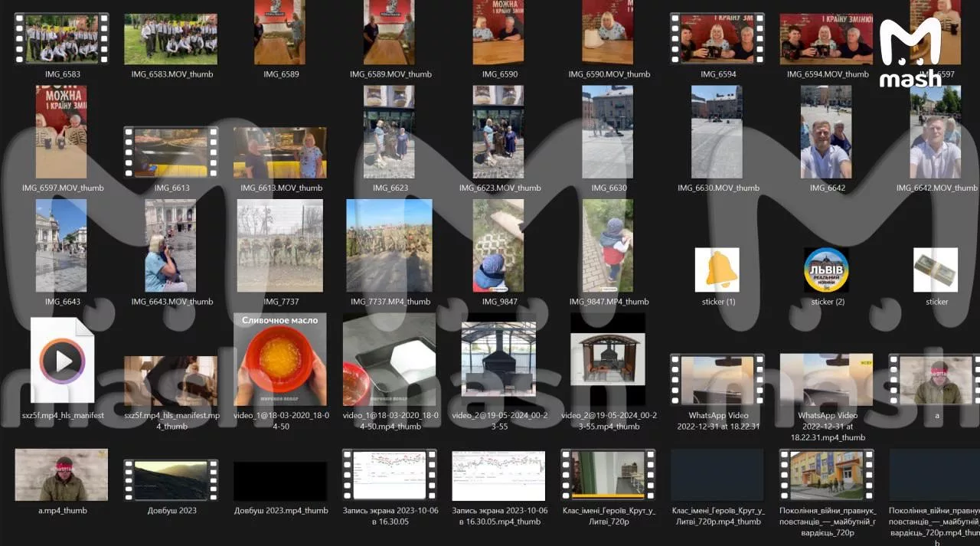Screen dimensions: 980x546
Task: Open the IMG_6642 selfie thumbnail
Action: 826,132
